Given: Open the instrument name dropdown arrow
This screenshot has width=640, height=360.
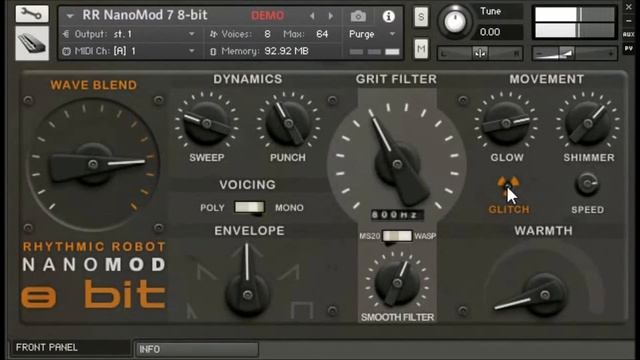Looking at the screenshot, I should pos(70,16).
